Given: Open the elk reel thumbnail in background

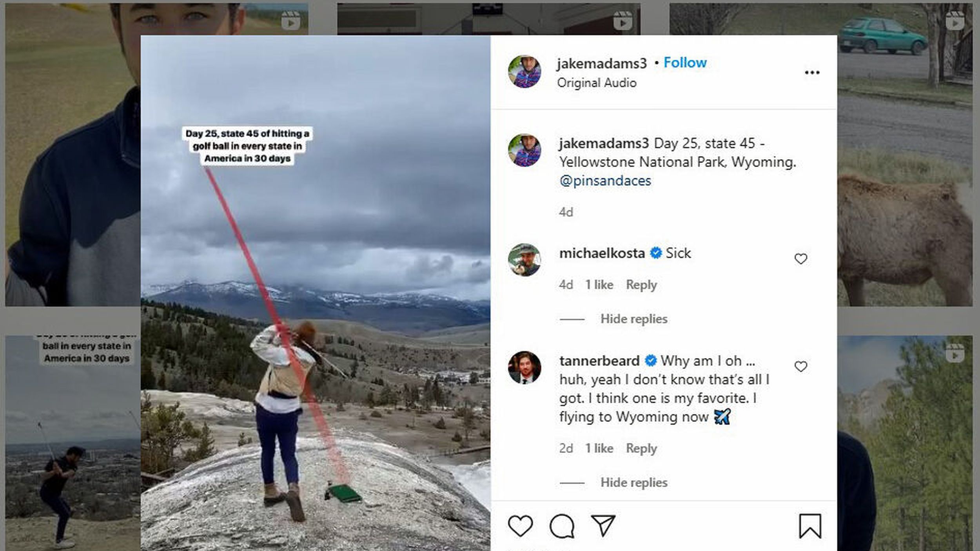Looking at the screenshot, I should click(x=906, y=235).
